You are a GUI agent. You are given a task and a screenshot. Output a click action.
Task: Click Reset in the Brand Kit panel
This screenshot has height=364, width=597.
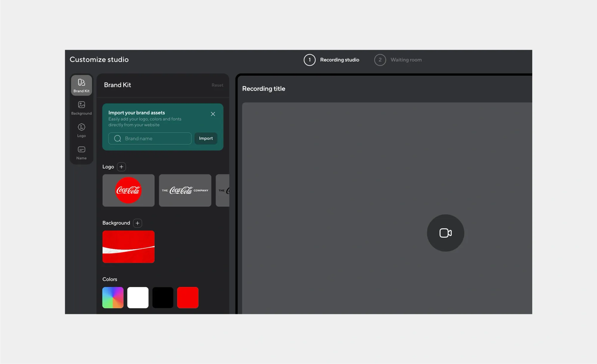(x=217, y=85)
